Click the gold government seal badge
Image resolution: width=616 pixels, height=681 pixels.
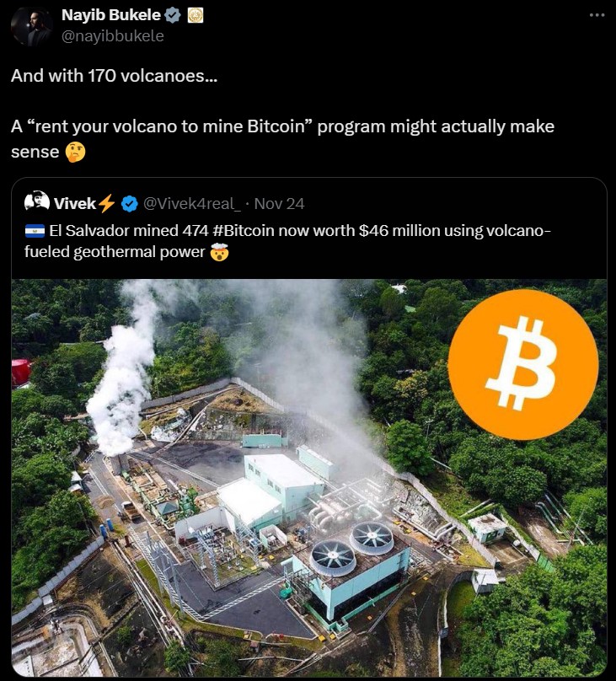pyautogui.click(x=196, y=16)
